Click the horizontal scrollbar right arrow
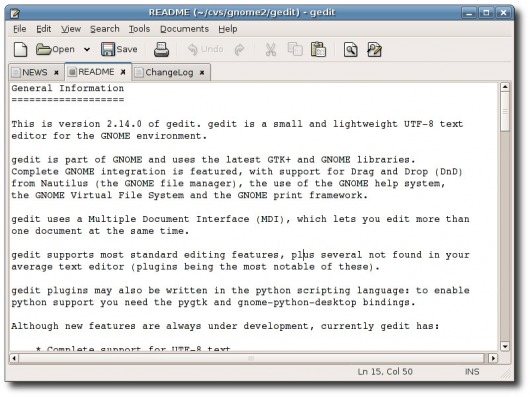 tap(493, 358)
